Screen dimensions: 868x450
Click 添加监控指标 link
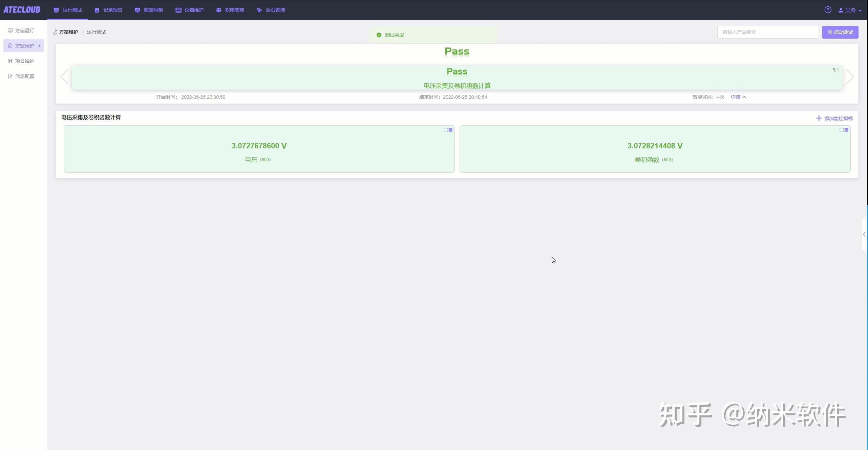[834, 118]
